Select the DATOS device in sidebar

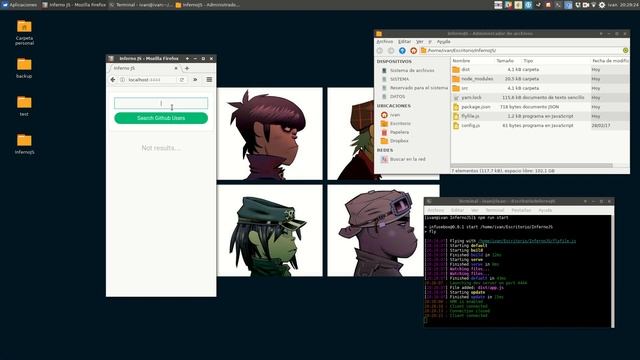click(x=393, y=97)
